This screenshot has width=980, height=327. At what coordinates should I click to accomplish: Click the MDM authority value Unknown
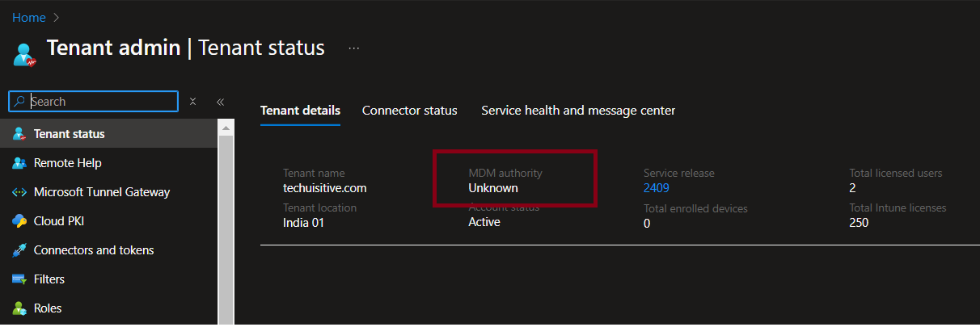tap(493, 188)
